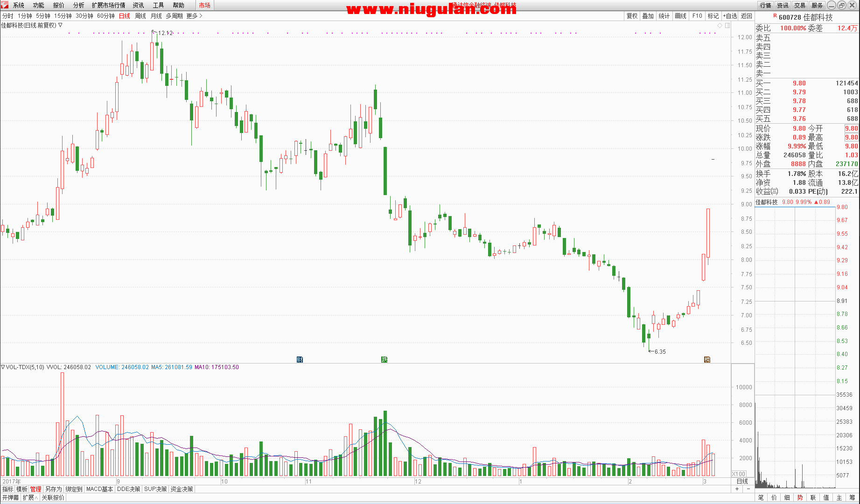Viewport: 860px width, 504px height.
Task: Switch to 5分钟 period
Action: [x=43, y=16]
